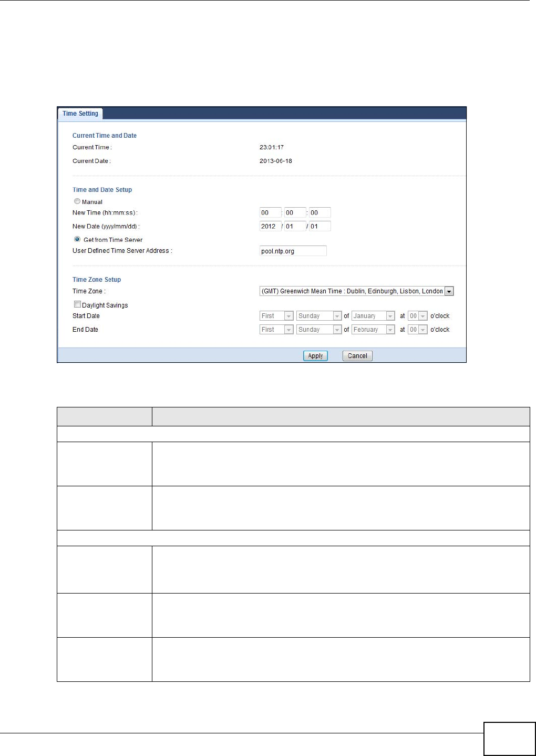This screenshot has height=756, width=536.
Task: Click the Apply button
Action: pos(315,356)
